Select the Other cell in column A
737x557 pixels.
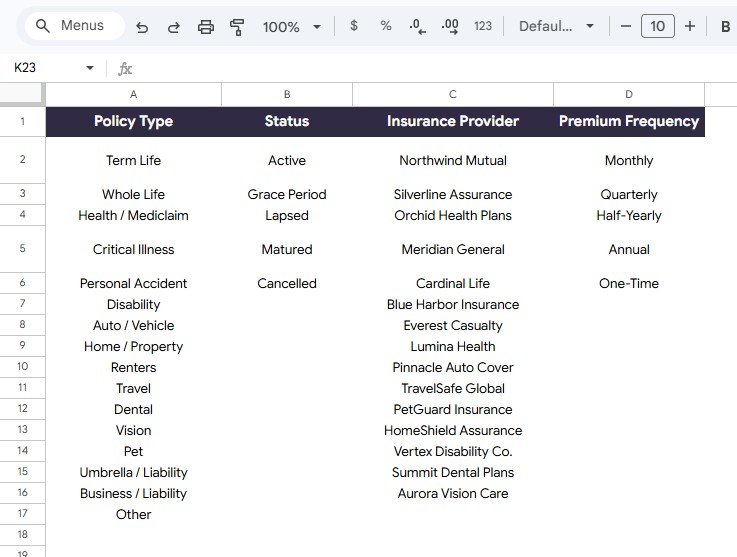click(x=133, y=514)
